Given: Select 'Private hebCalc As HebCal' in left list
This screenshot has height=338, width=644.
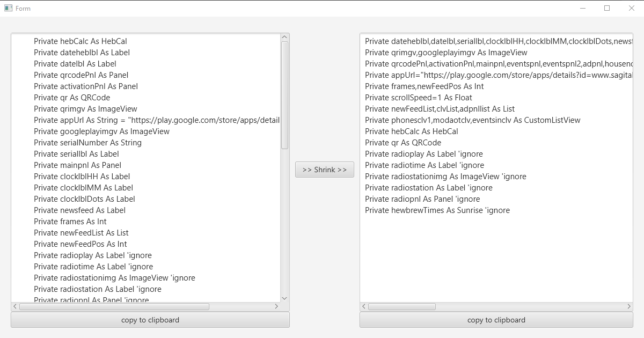Looking at the screenshot, I should [x=80, y=41].
